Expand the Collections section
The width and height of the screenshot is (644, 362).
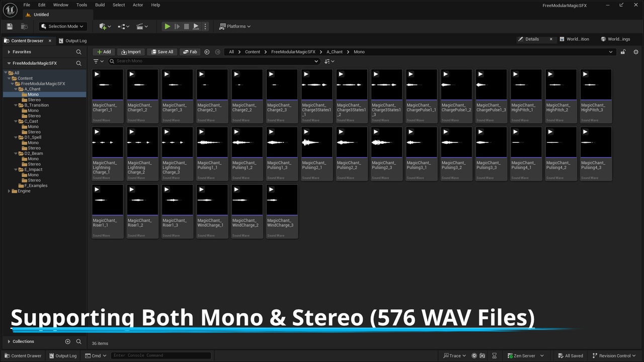9,341
